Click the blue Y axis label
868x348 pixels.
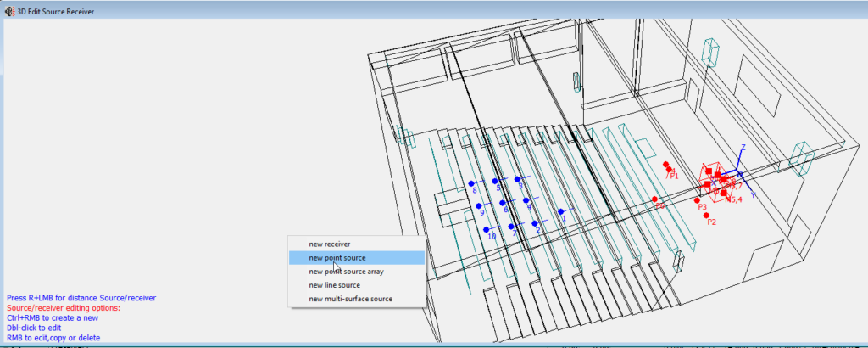[753, 195]
